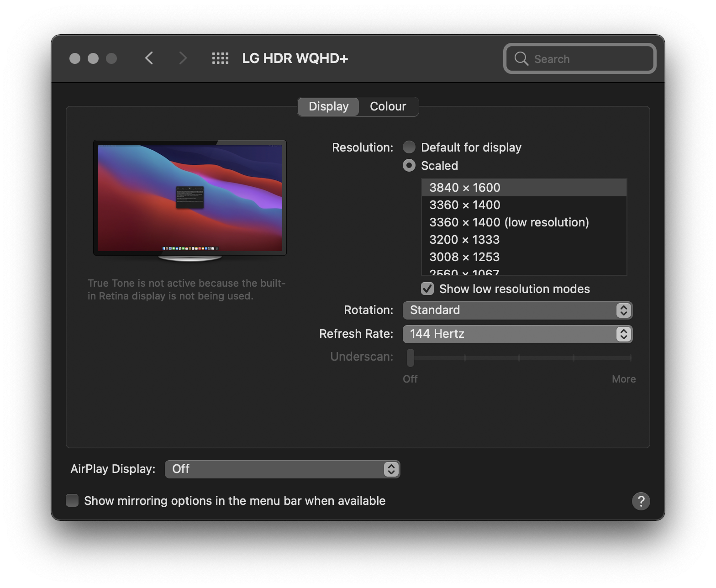
Task: Click the display preview thumbnail
Action: point(190,201)
